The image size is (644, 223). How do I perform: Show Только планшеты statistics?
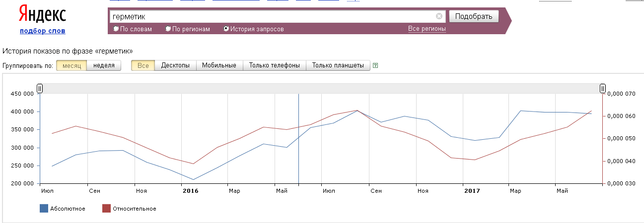338,65
